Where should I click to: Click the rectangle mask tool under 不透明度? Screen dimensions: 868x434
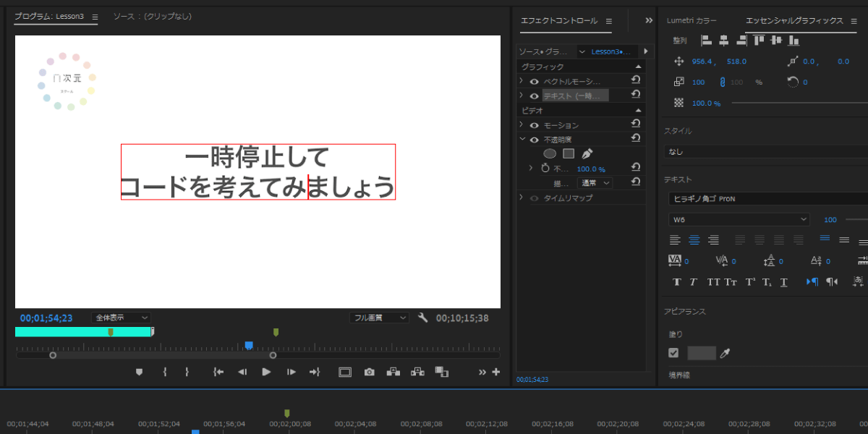coord(569,153)
